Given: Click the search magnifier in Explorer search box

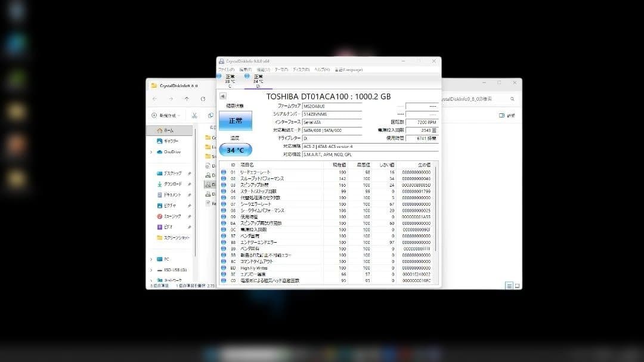Looking at the screenshot, I should [512, 99].
